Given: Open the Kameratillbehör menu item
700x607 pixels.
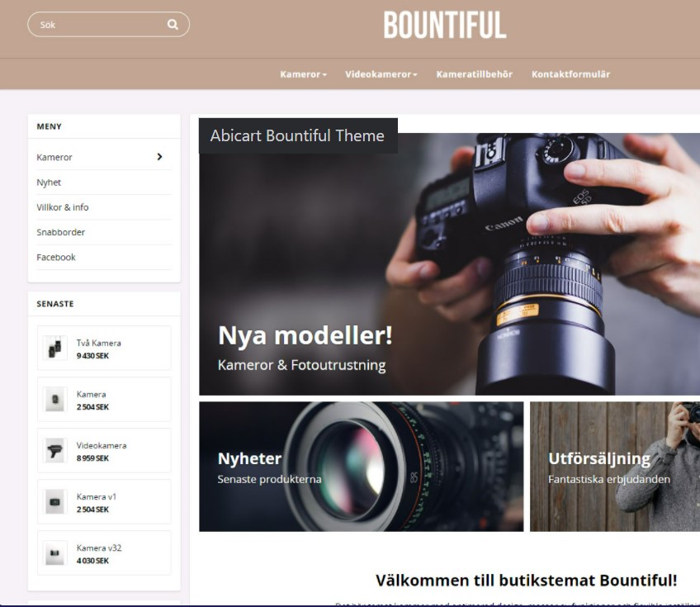Looking at the screenshot, I should click(x=474, y=74).
